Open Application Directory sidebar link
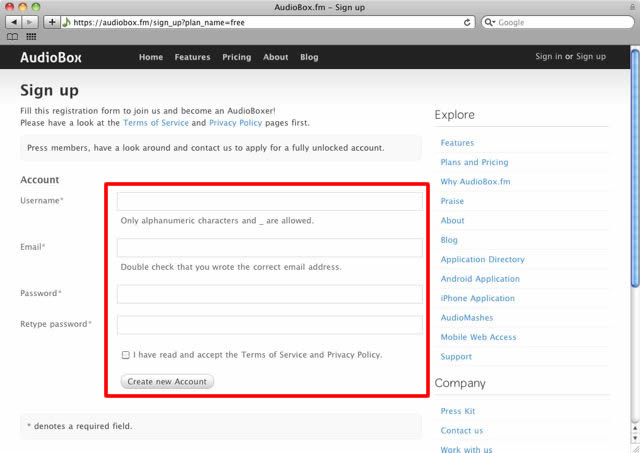This screenshot has width=640, height=453. [x=482, y=260]
